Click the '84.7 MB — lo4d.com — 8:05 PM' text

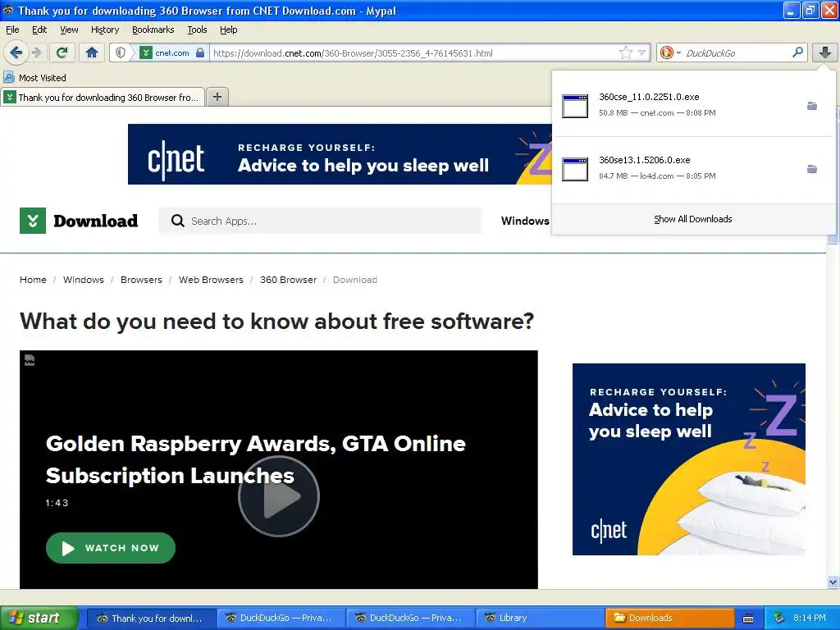click(x=657, y=176)
